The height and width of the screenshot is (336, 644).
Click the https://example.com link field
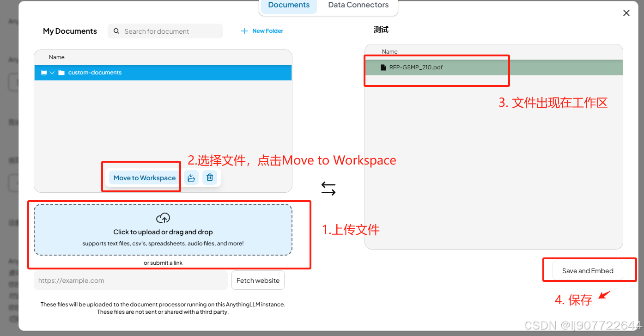(x=131, y=281)
